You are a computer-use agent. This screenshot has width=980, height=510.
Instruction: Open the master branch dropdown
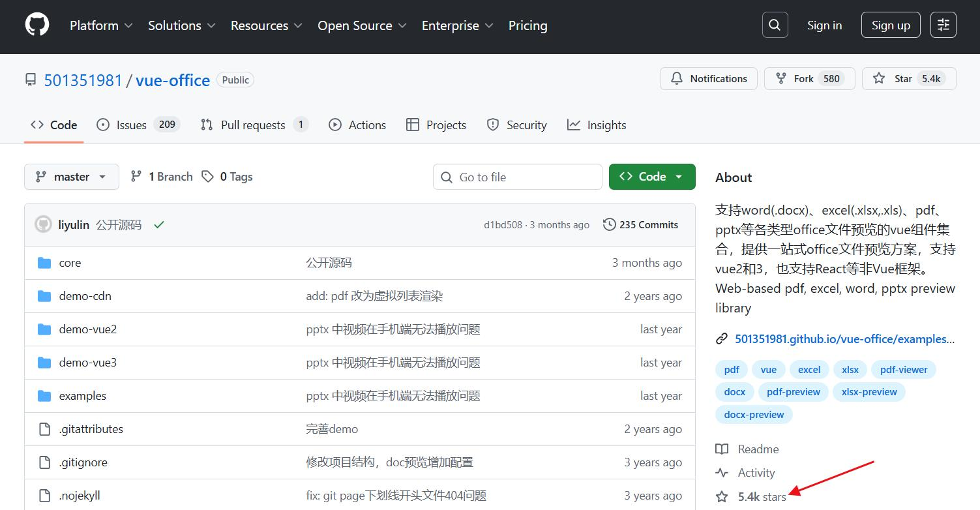(72, 177)
